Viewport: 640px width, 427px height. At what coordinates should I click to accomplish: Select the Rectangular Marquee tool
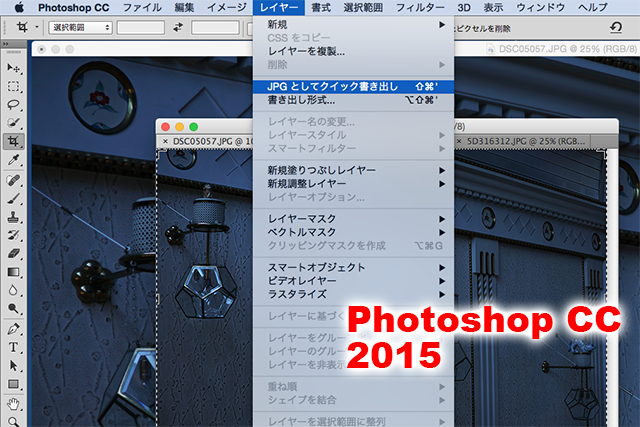pos(14,86)
